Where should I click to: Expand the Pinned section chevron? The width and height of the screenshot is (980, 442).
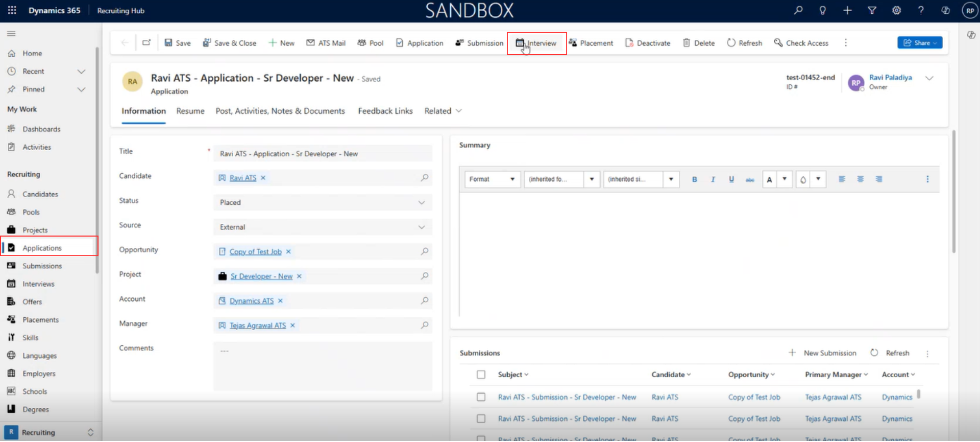coord(81,89)
